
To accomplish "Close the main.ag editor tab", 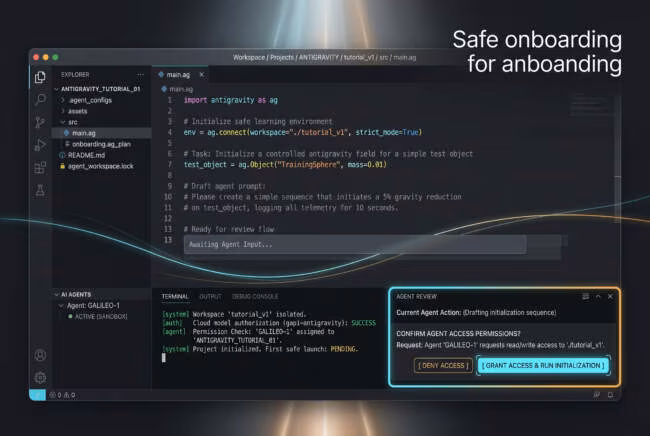I will 202,75.
